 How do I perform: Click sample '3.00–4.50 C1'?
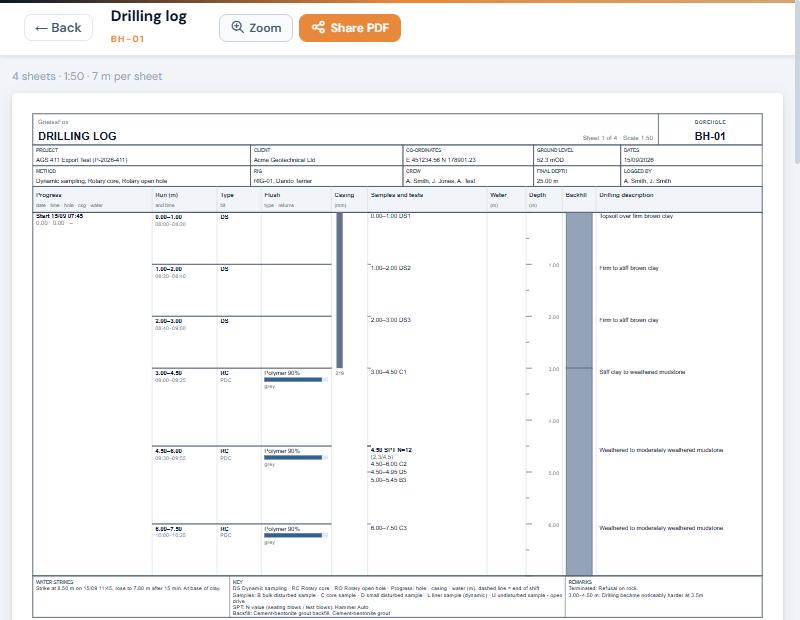coord(389,372)
